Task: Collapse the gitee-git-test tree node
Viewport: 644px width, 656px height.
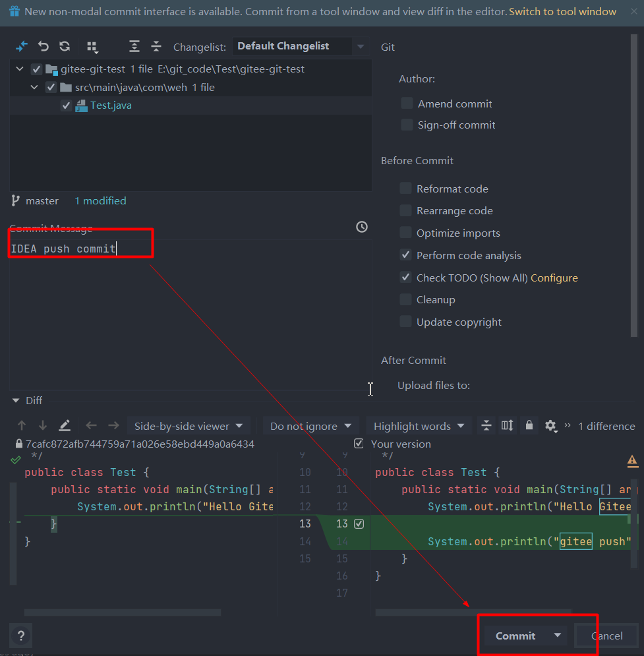Action: (20, 69)
